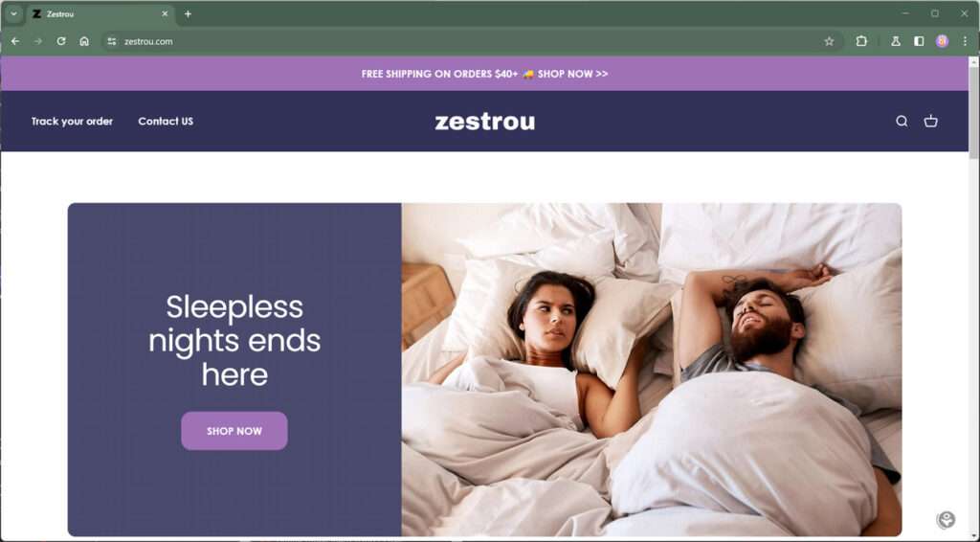Open the site search magnifier icon
The width and height of the screenshot is (980, 542).
[902, 122]
